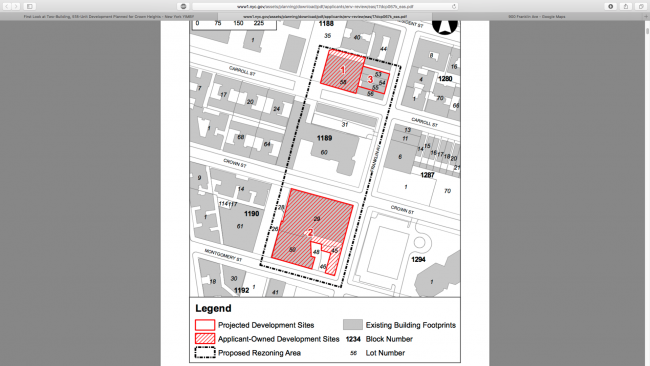Image resolution: width=650 pixels, height=366 pixels.
Task: Select the nyc.gov eas.pdf tab
Action: tap(325, 17)
